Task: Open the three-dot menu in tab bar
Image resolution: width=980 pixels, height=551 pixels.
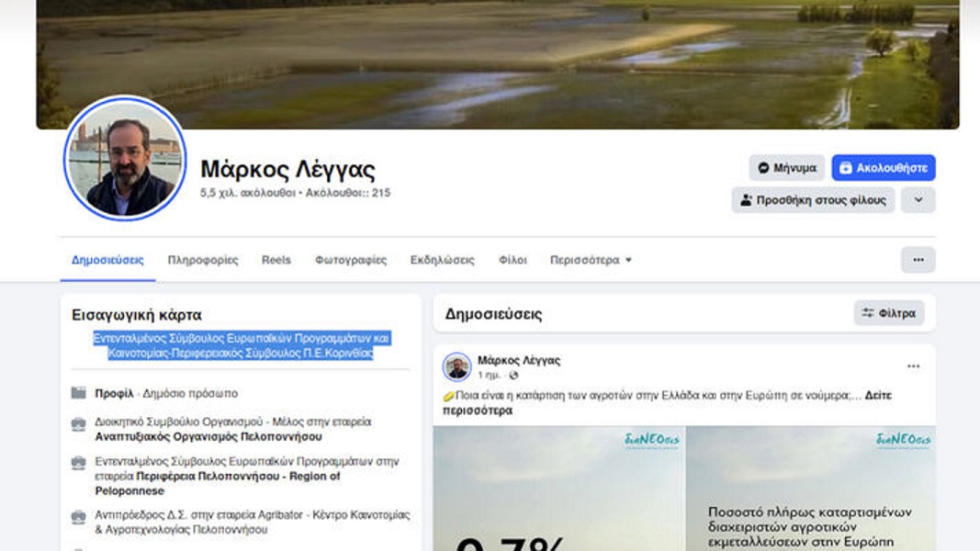Action: click(x=918, y=260)
